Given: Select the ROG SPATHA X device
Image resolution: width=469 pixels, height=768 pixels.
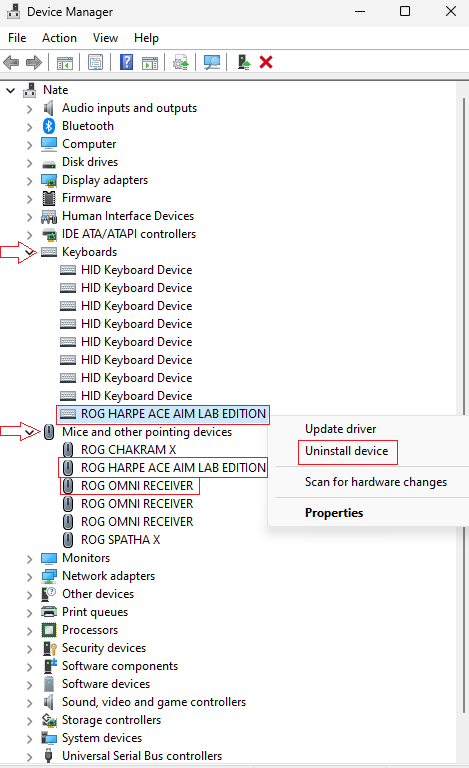Looking at the screenshot, I should tap(120, 540).
